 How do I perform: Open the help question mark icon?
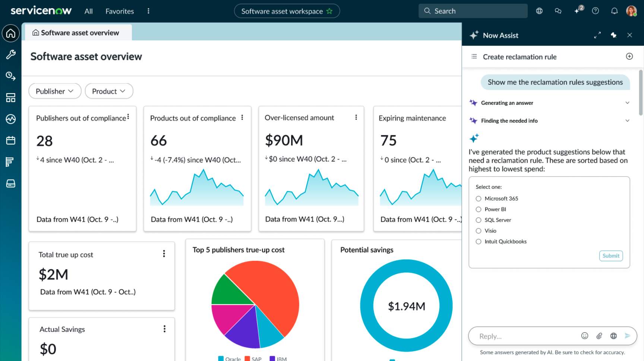coord(596,11)
